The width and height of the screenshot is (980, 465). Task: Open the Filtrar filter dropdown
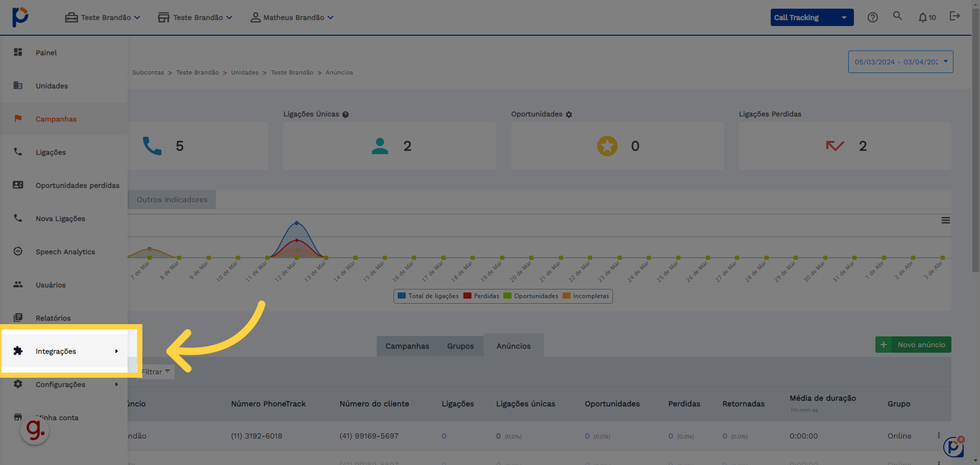click(156, 372)
